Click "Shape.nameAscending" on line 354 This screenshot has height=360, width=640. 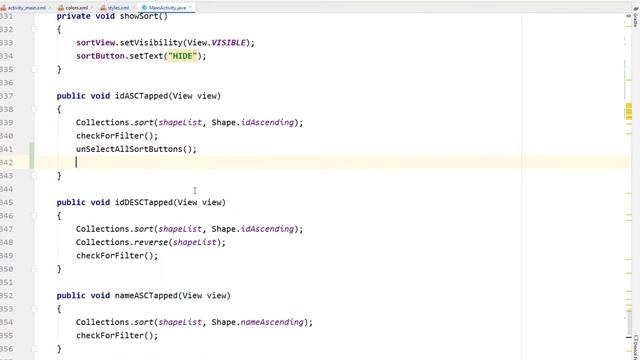tap(258, 322)
